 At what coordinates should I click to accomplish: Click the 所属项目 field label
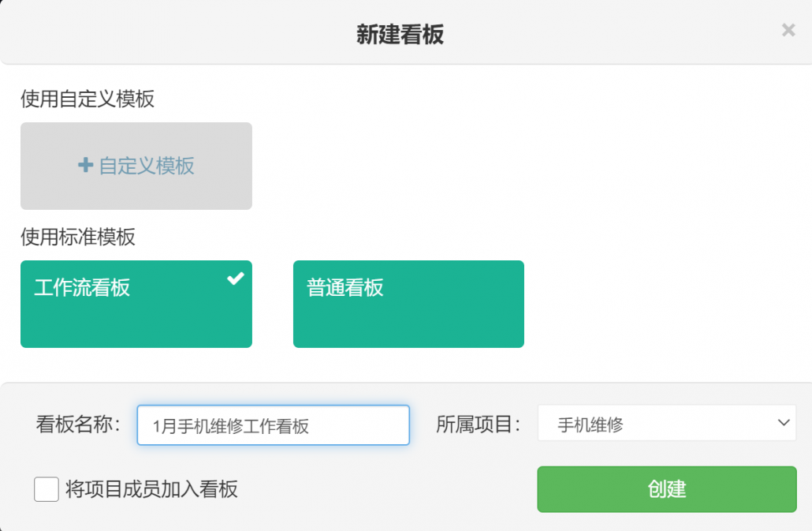[479, 424]
